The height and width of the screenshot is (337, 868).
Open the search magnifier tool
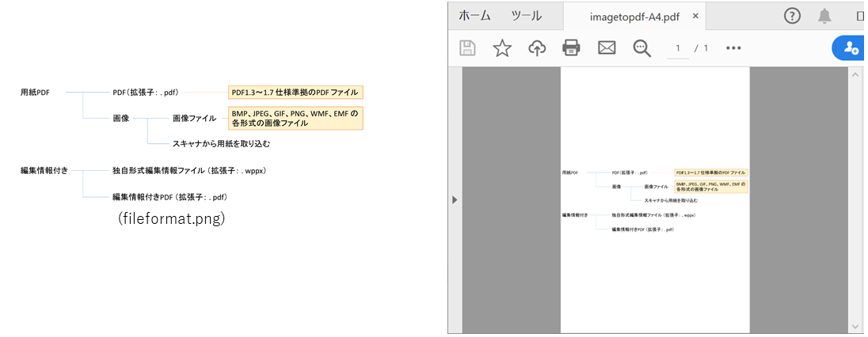click(641, 48)
